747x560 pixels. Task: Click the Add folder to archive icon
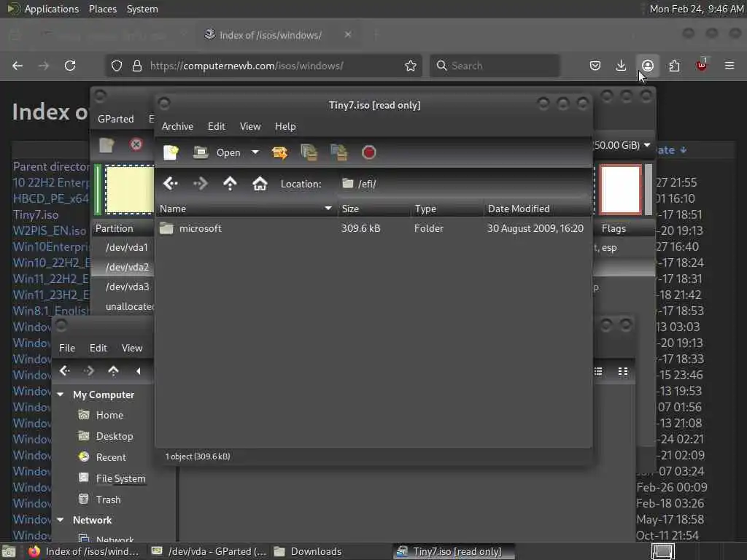[338, 152]
